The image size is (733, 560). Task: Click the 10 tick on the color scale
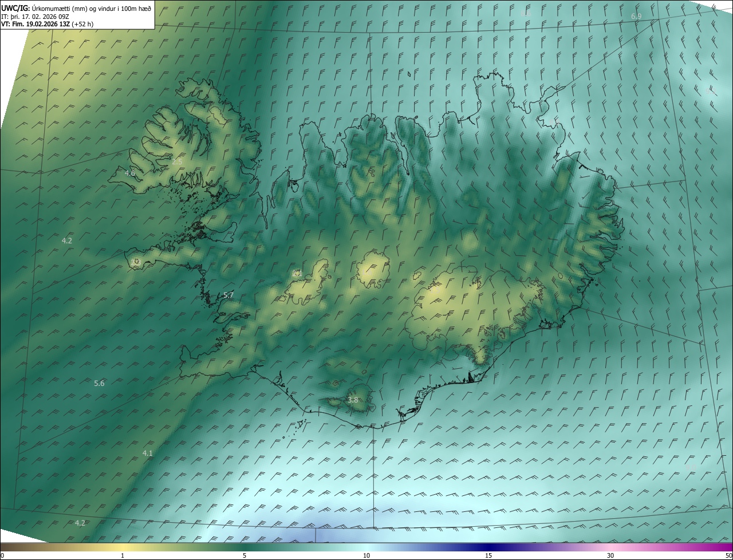pyautogui.click(x=366, y=555)
